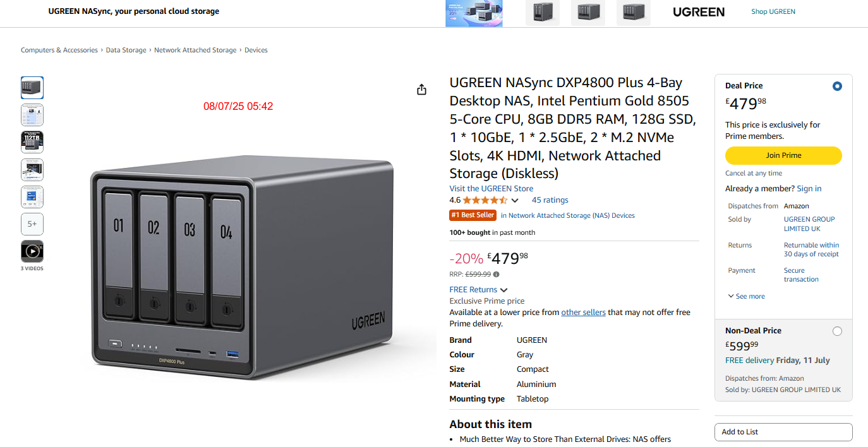Expand See more seller details
Screen dimensions: 868x447
tap(746, 296)
